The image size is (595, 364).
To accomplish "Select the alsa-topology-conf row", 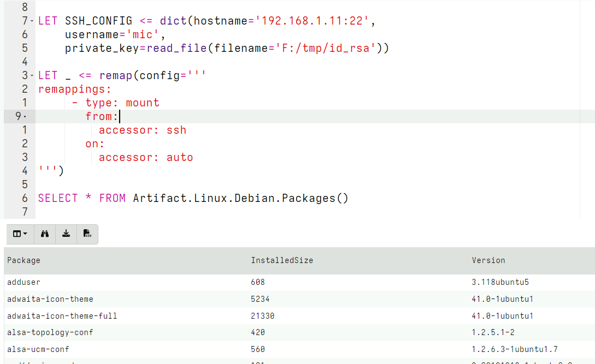I will pyautogui.click(x=164, y=332).
